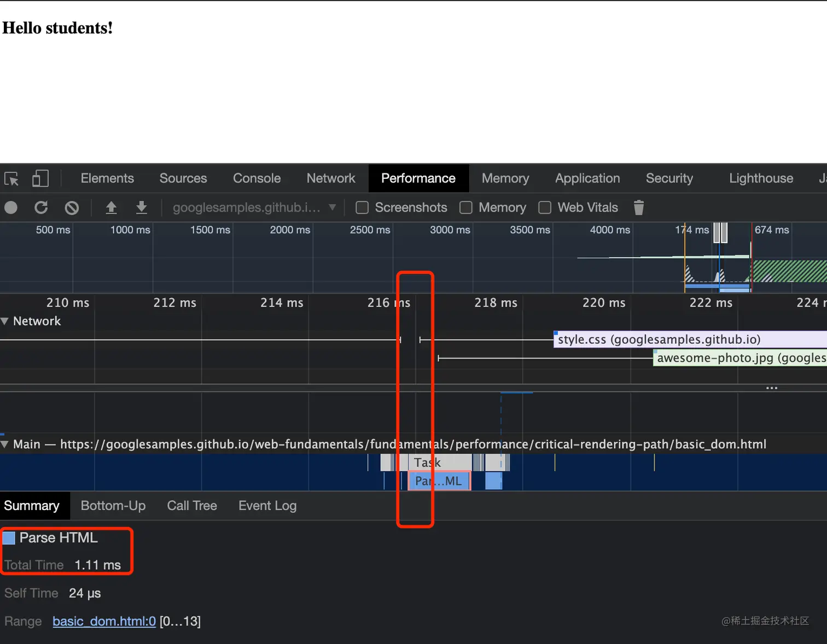Activate the inspect element picker icon
The width and height of the screenshot is (827, 644).
11,179
